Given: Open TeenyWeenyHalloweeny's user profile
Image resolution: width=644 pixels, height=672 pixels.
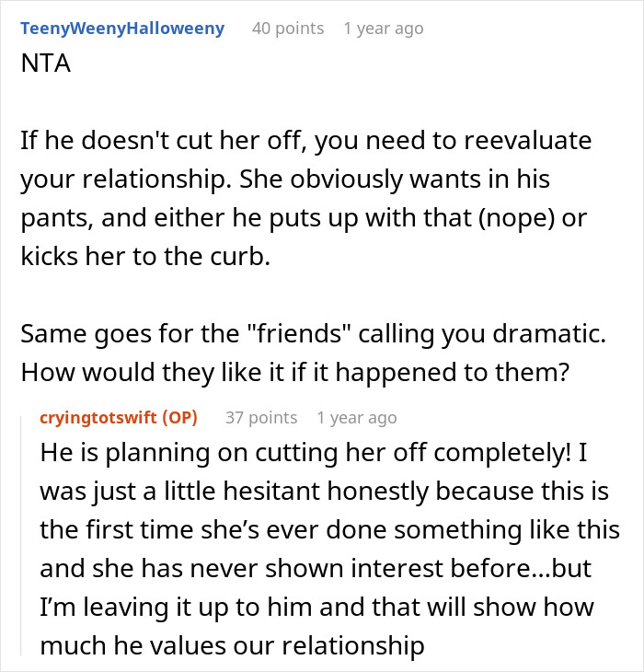Looking at the screenshot, I should click(122, 29).
